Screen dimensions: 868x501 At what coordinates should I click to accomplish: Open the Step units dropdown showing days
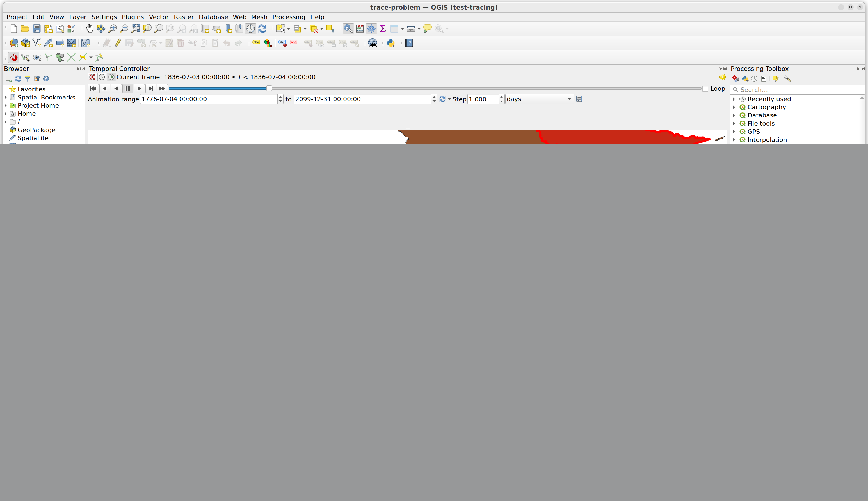[539, 99]
